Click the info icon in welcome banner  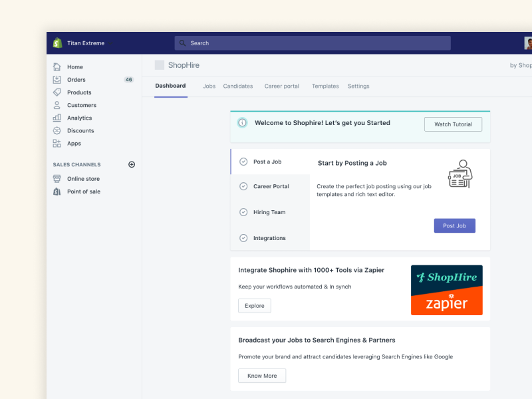(242, 123)
